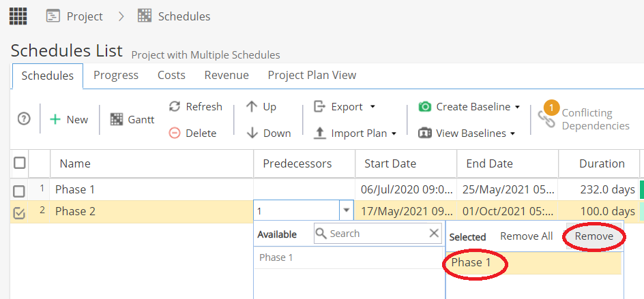644x299 pixels.
Task: Open the apps grid menu icon
Action: pos(18,16)
